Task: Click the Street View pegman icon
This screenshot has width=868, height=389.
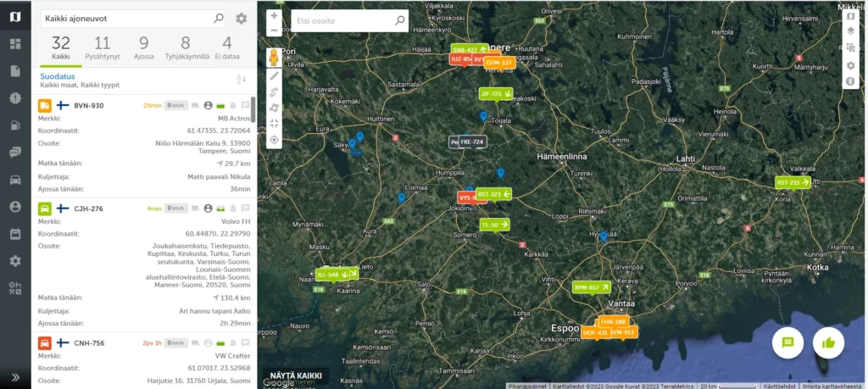Action: [x=274, y=58]
